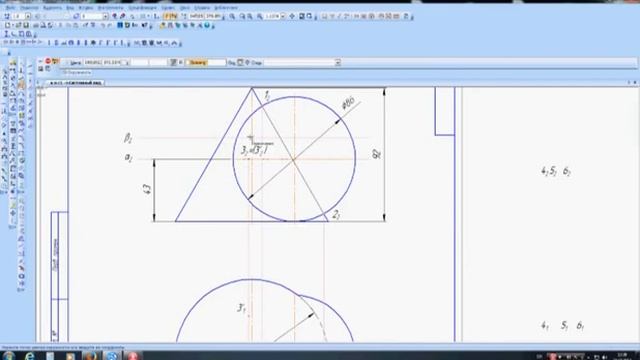The width and height of the screenshot is (640, 360).
Task: Select the ø80 diameter dimension
Action: pos(348,104)
